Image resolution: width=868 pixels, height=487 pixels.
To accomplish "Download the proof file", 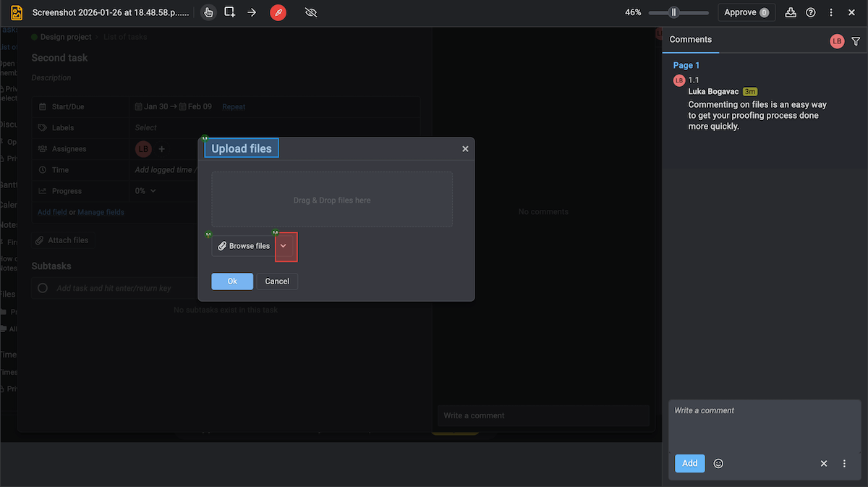I will [x=790, y=12].
